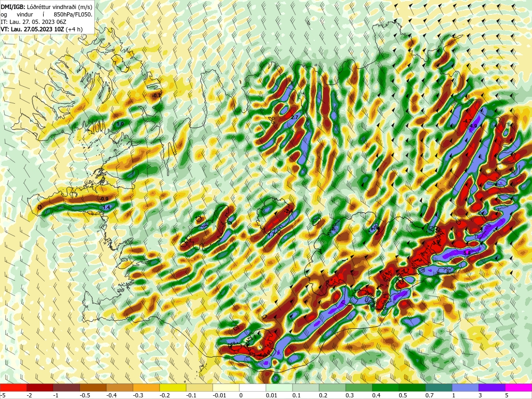Click the '-0.7' value label on the map

tap(156, 96)
